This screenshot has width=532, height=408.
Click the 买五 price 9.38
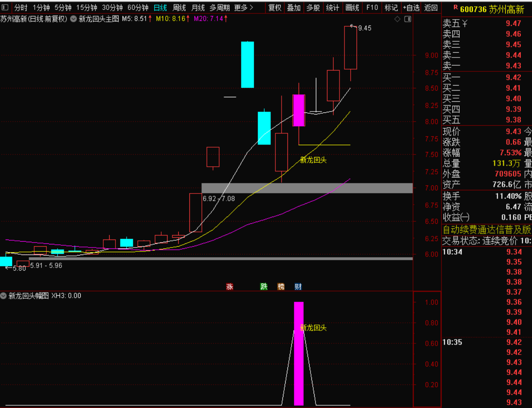click(x=513, y=120)
